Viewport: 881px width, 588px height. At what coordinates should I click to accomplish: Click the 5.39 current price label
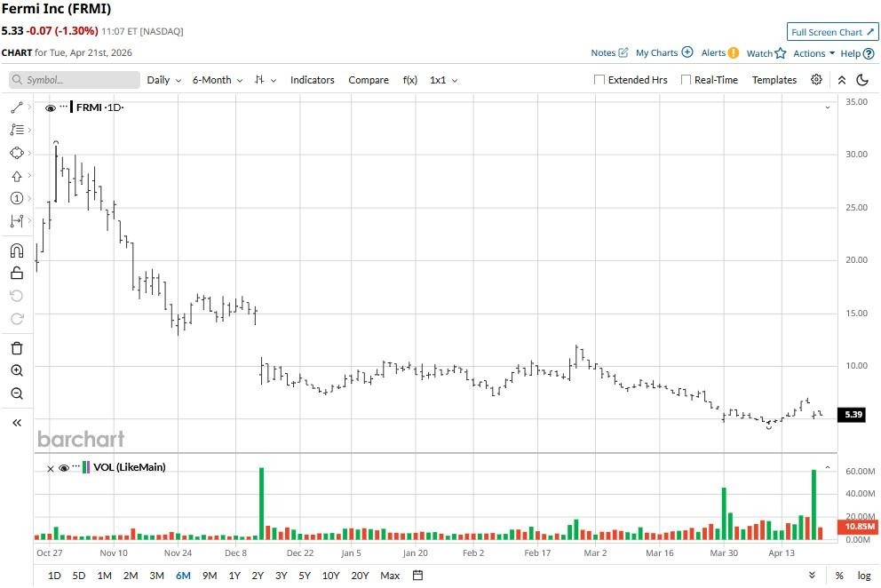coord(853,414)
